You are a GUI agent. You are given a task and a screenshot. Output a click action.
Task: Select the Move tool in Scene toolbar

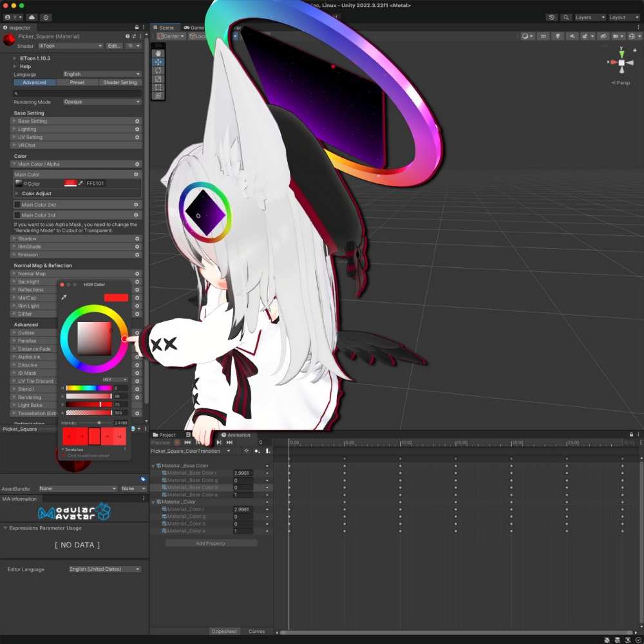(x=158, y=62)
